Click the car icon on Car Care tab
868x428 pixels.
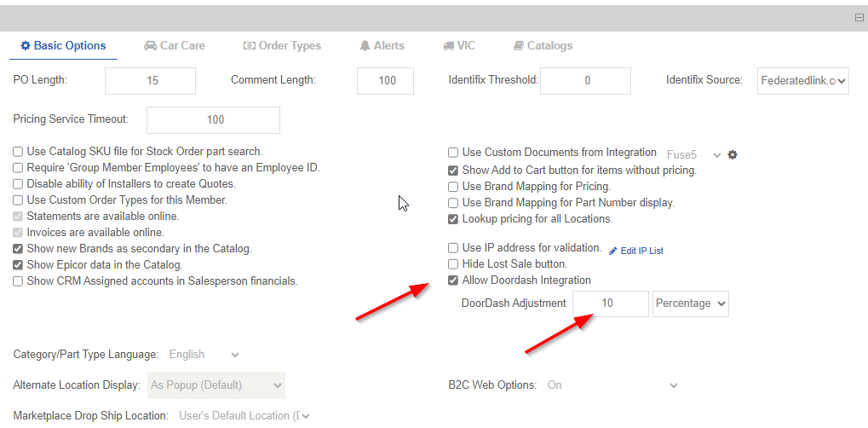coord(150,45)
